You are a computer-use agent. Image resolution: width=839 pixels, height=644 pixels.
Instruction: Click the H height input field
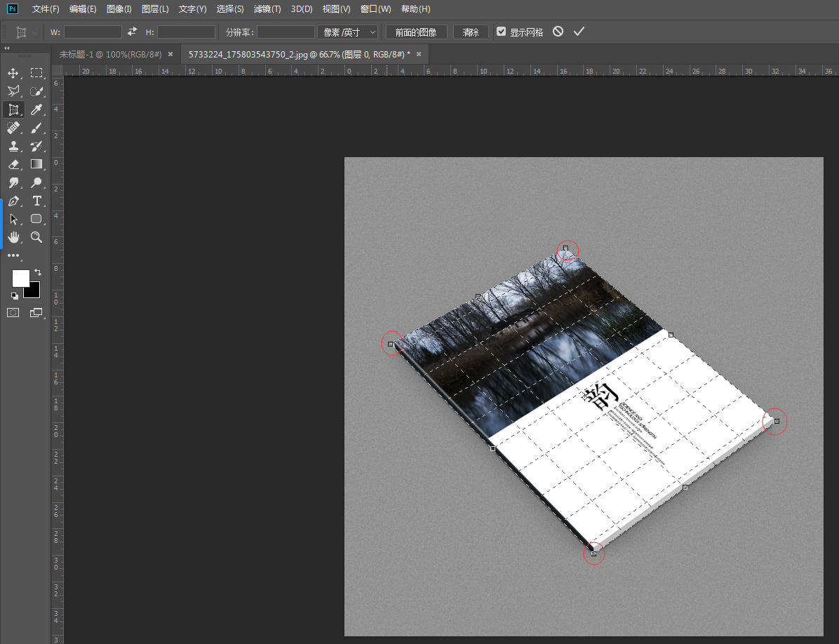tap(186, 32)
